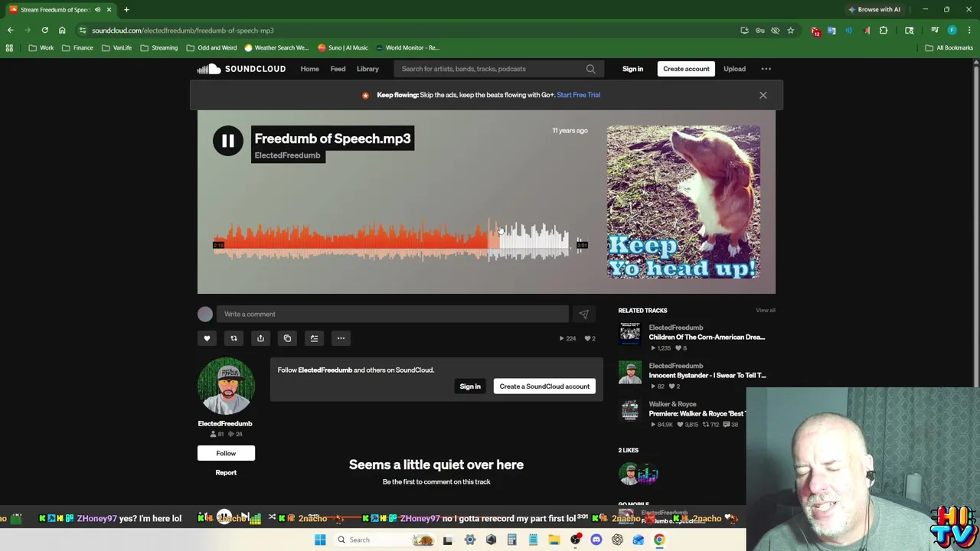
Task: Click the address bar URL
Action: (183, 31)
